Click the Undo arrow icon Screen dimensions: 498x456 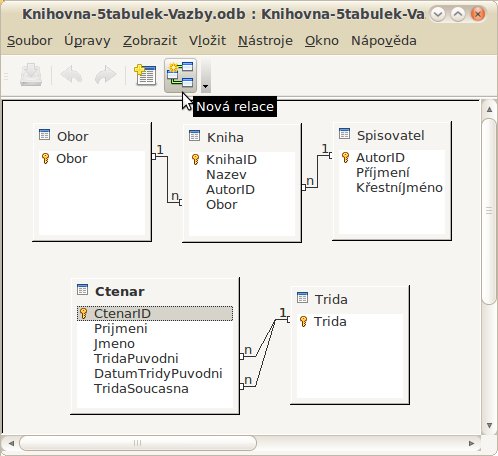coord(71,75)
